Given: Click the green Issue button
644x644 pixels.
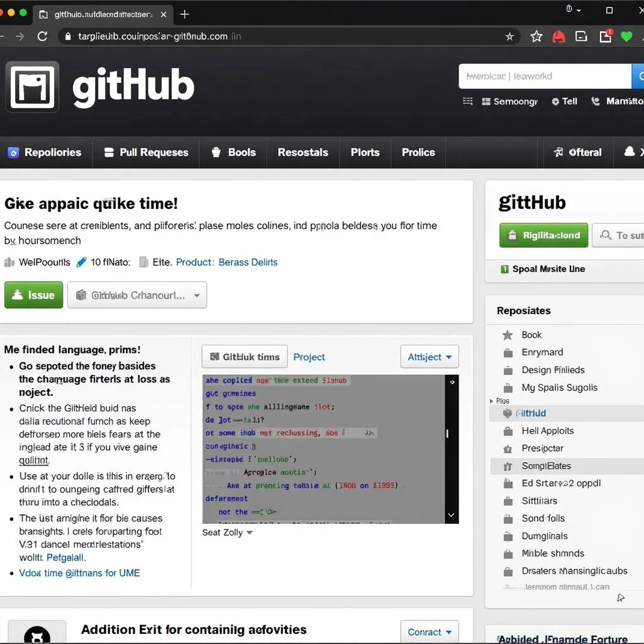Looking at the screenshot, I should 34,295.
